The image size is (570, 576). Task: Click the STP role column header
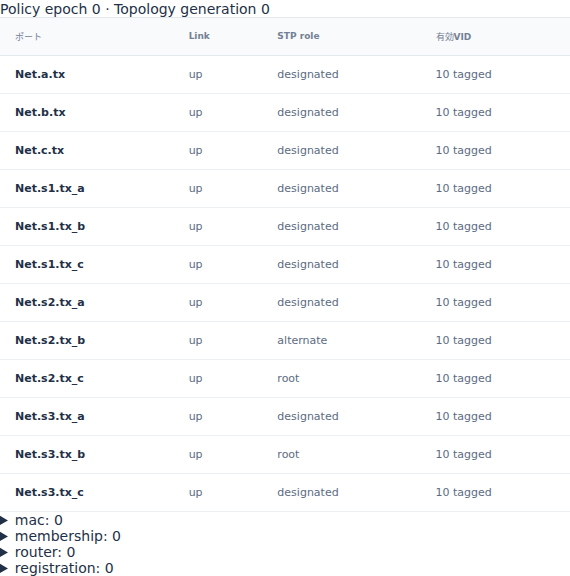298,36
